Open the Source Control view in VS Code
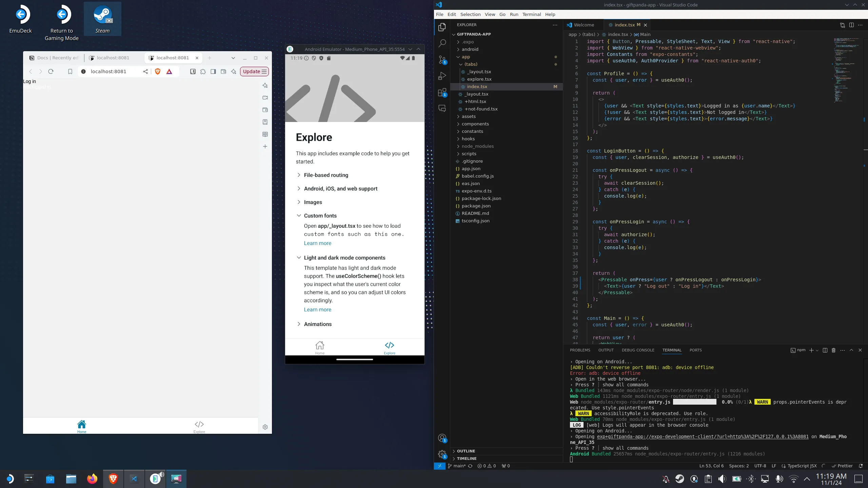This screenshot has width=868, height=488. (442, 60)
